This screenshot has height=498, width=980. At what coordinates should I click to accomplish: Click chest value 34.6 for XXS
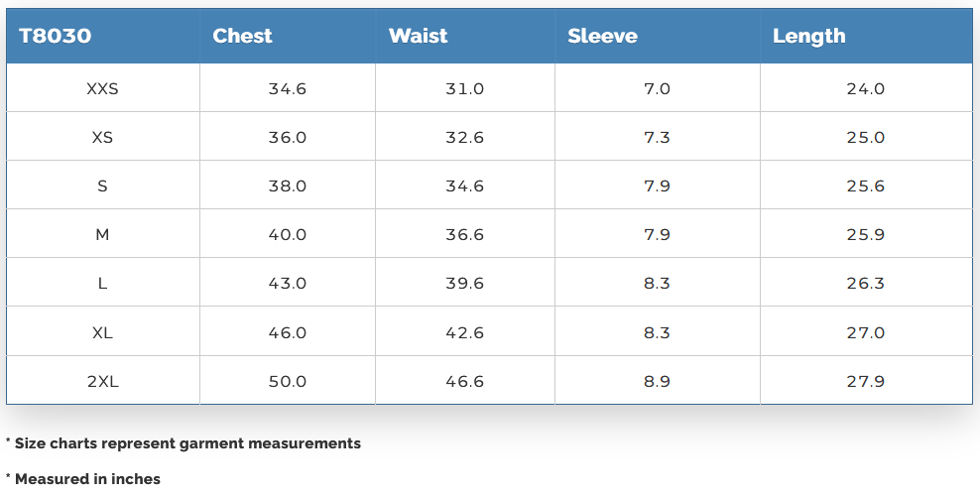pos(288,88)
